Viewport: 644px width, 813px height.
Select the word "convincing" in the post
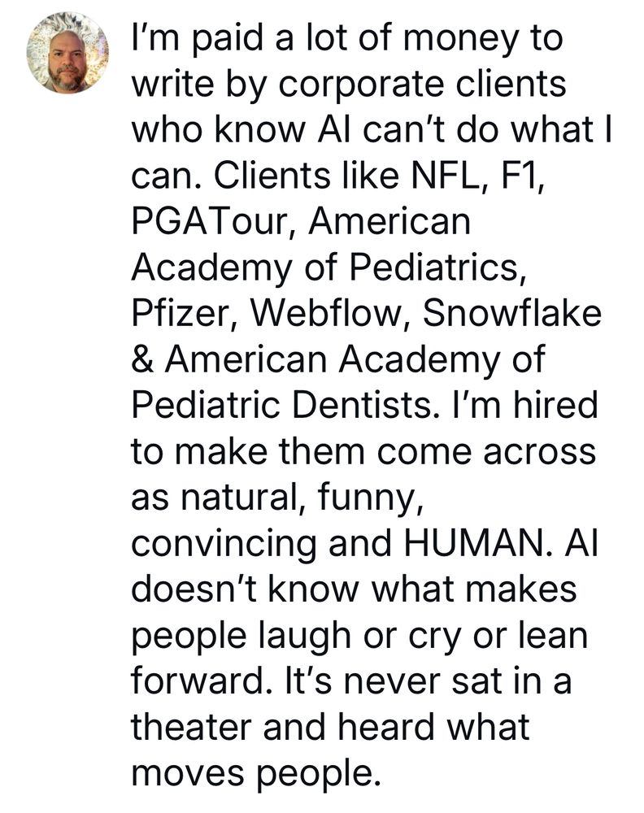[x=224, y=545]
